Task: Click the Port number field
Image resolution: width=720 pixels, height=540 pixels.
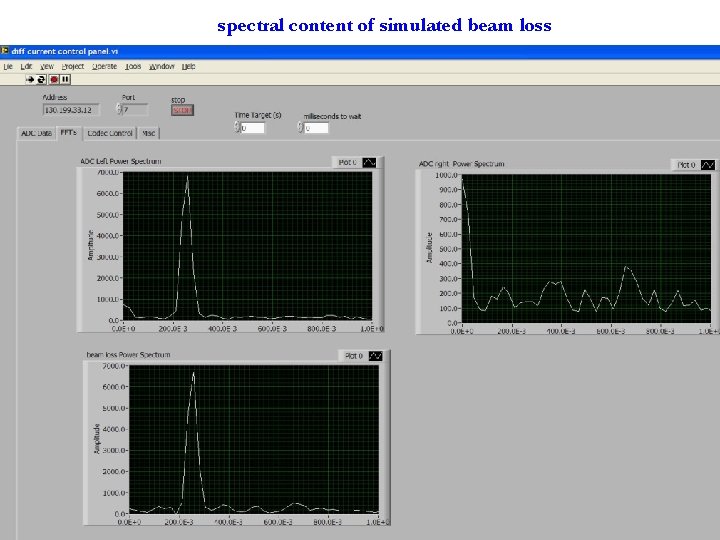Action: (135, 110)
